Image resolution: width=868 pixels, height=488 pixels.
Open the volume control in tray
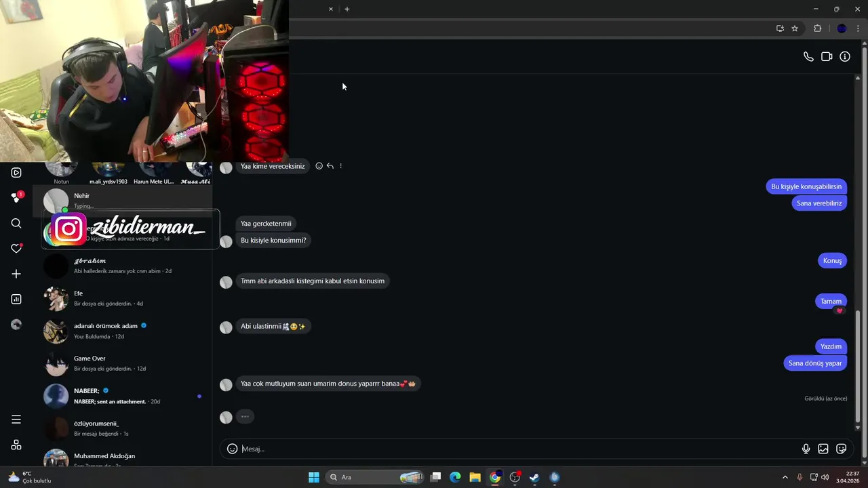click(825, 477)
